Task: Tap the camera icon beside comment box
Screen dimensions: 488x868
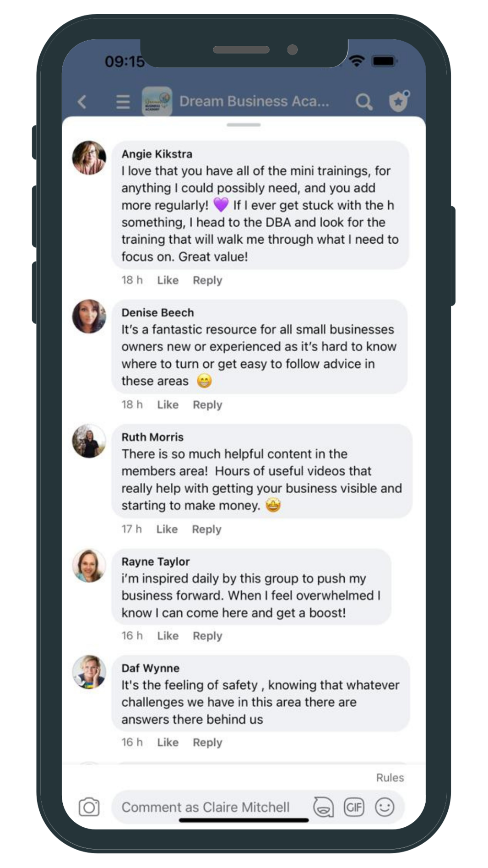Action: coord(89,807)
